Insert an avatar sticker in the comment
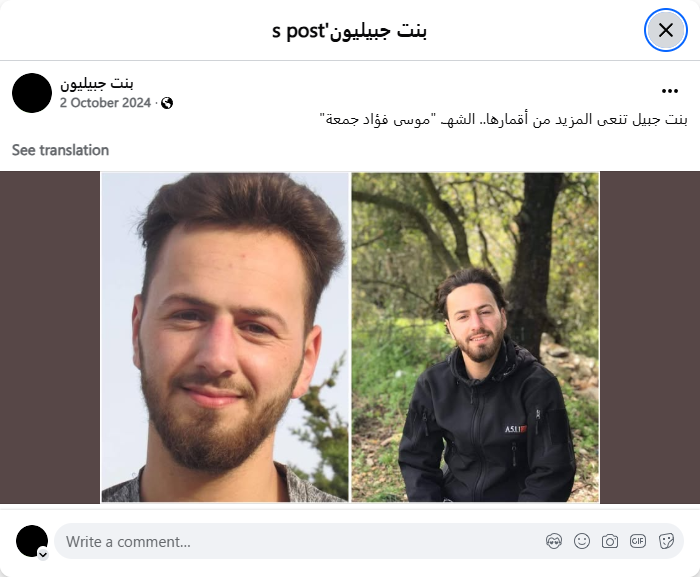Viewport: 700px width, 577px height. (554, 541)
